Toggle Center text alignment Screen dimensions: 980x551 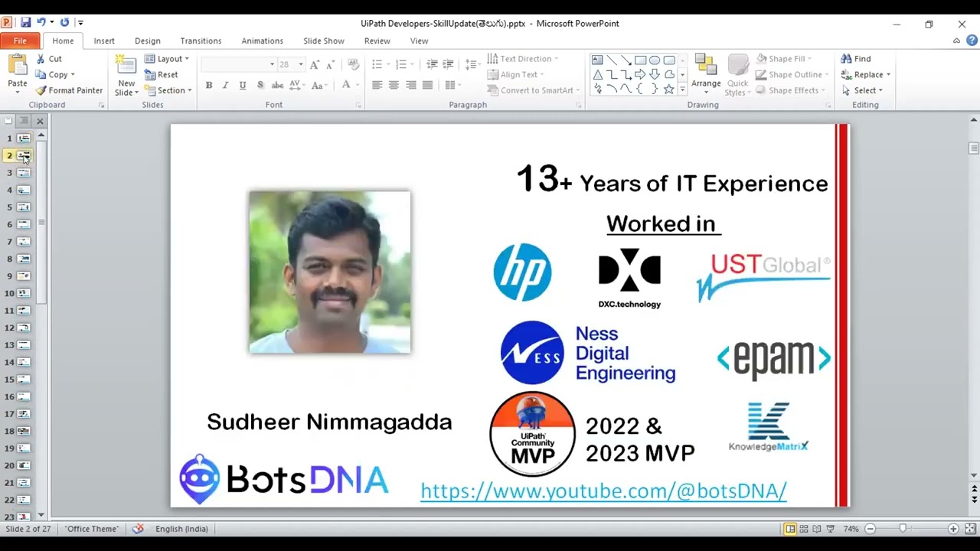[x=394, y=85]
